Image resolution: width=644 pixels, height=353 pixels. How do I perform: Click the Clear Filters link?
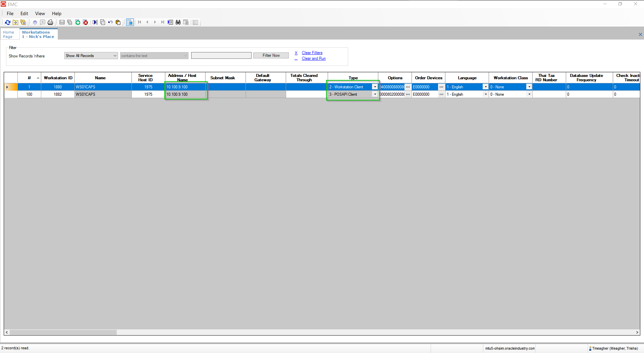click(312, 53)
